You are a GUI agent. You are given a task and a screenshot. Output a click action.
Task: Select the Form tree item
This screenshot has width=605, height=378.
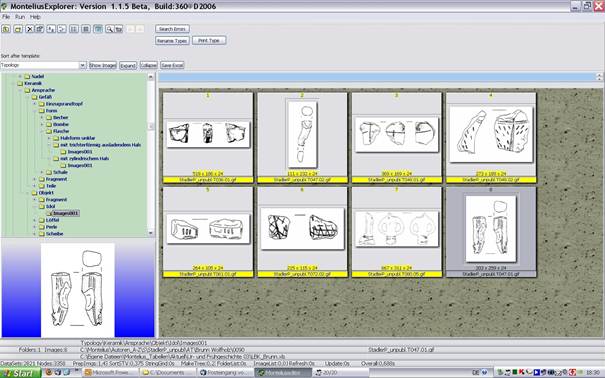(51, 111)
